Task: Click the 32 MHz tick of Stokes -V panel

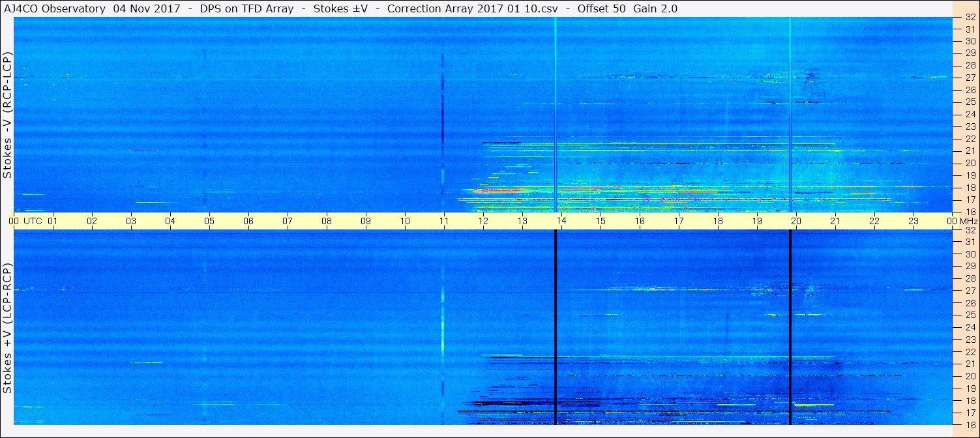Action: coord(970,17)
